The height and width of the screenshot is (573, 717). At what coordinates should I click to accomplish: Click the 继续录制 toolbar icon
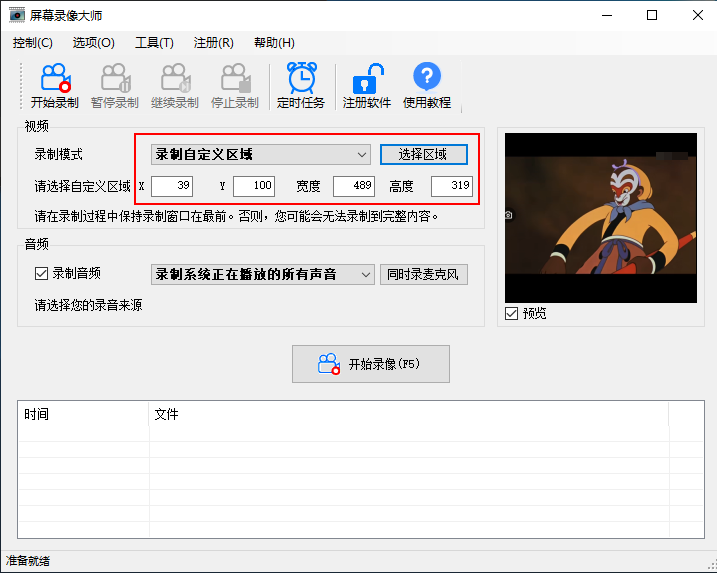pyautogui.click(x=174, y=79)
